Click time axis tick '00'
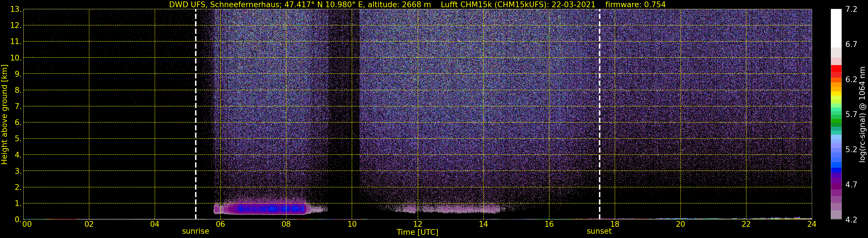Image resolution: width=868 pixels, height=238 pixels. tap(27, 224)
